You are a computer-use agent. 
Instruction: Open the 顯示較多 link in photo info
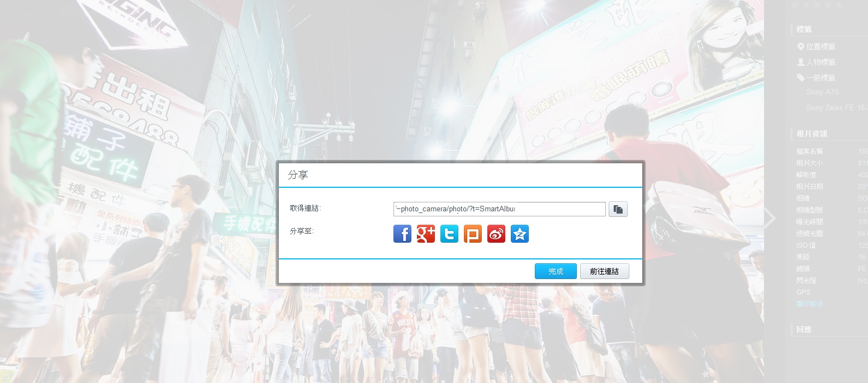pyautogui.click(x=809, y=304)
